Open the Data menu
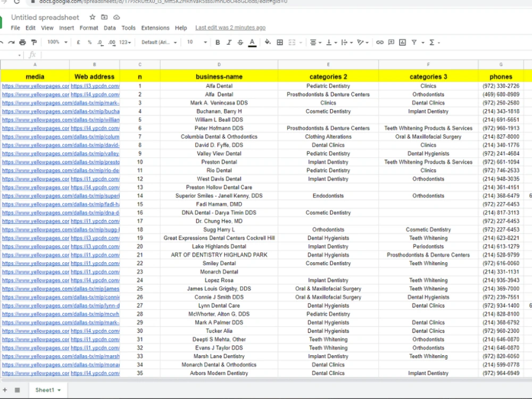532x399 pixels. 110,28
